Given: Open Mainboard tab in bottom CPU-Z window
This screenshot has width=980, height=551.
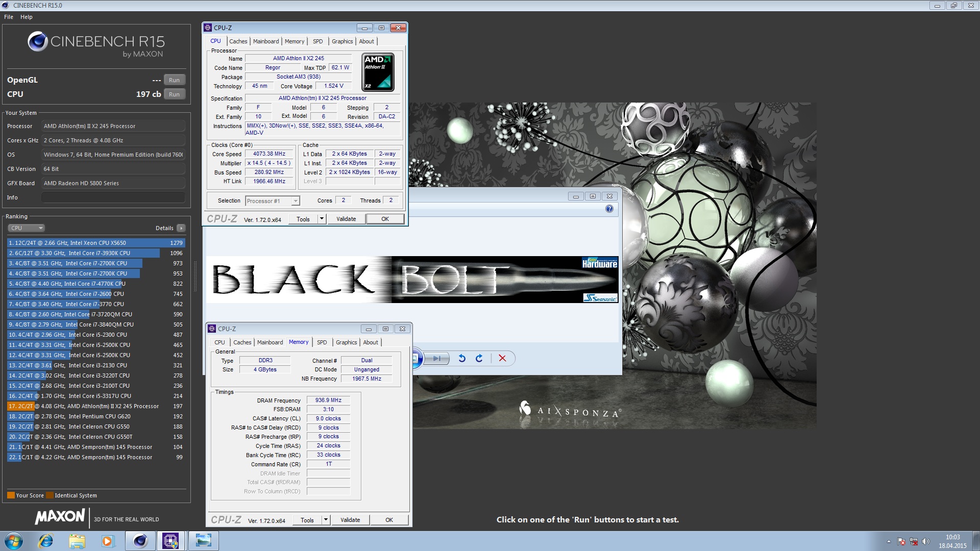Looking at the screenshot, I should (270, 342).
